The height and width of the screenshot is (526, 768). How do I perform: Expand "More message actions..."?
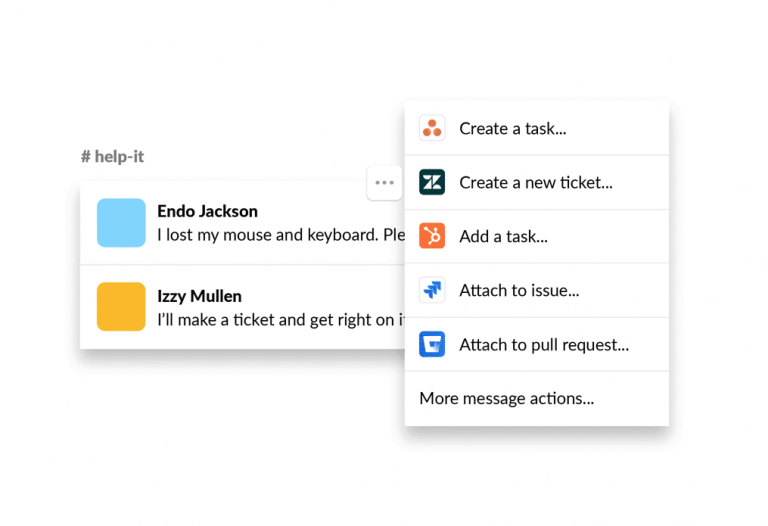point(506,398)
